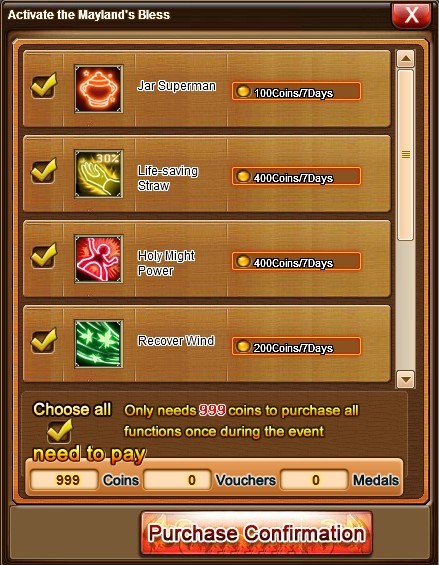
Task: Click the gold coin beside 100Coins/7Days
Action: click(x=243, y=91)
